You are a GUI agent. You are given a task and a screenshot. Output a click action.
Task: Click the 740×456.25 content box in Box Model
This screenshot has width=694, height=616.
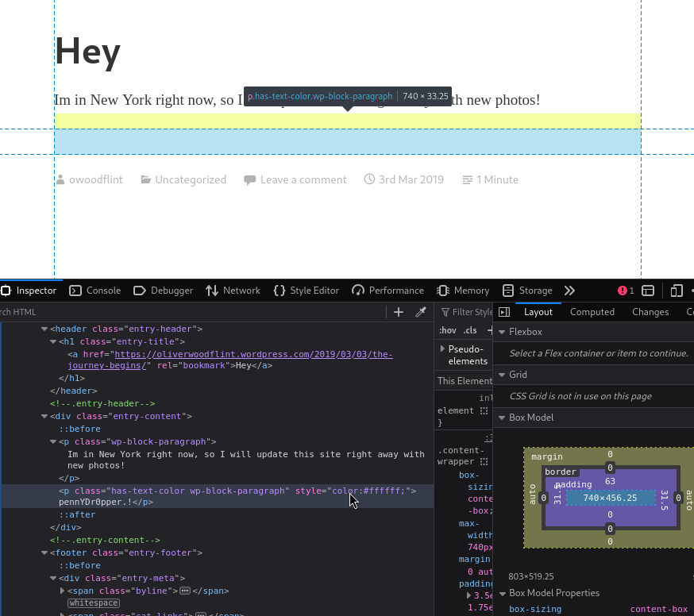610,498
